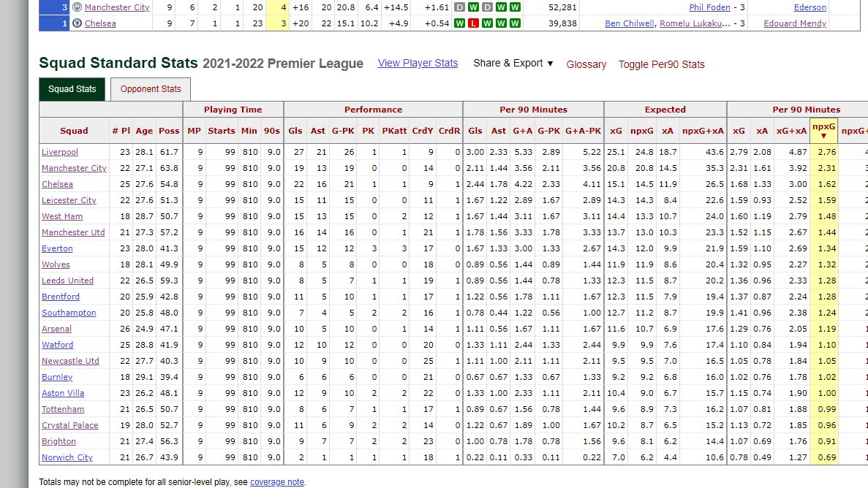The height and width of the screenshot is (488, 868).
Task: Open the Leicester City squad page
Action: tap(69, 200)
